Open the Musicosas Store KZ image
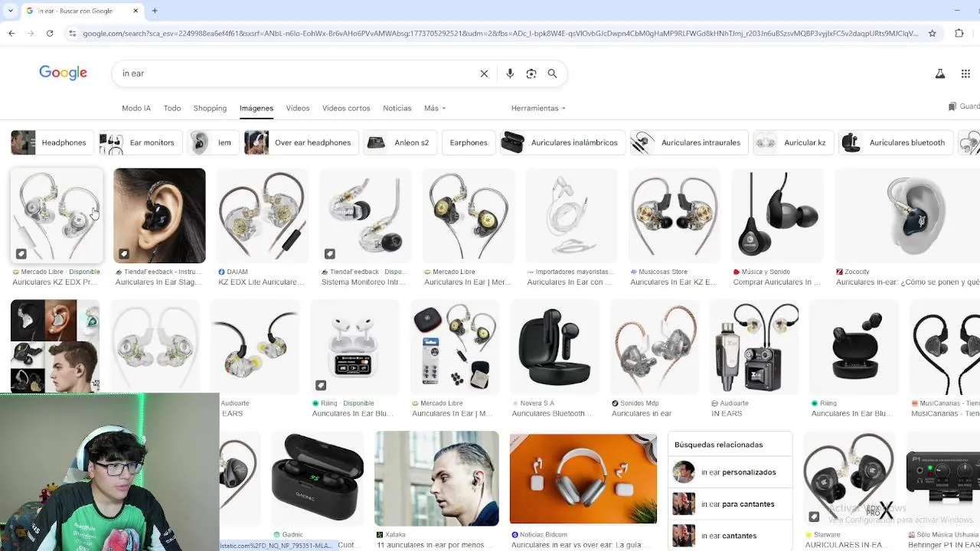980x551 pixels. coord(674,216)
